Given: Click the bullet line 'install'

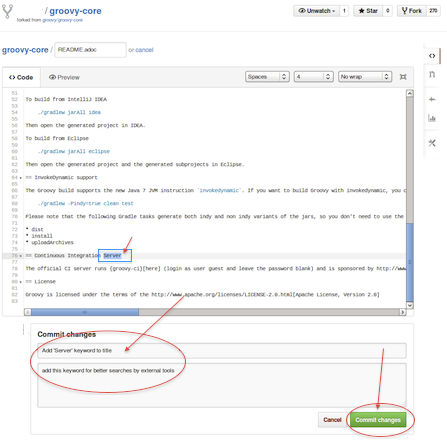Looking at the screenshot, I should coord(39,236).
